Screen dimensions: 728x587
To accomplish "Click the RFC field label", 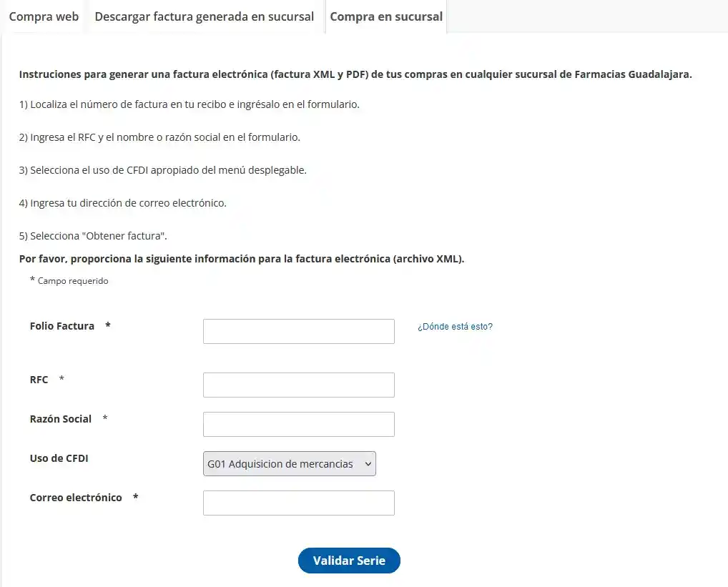I will click(39, 380).
